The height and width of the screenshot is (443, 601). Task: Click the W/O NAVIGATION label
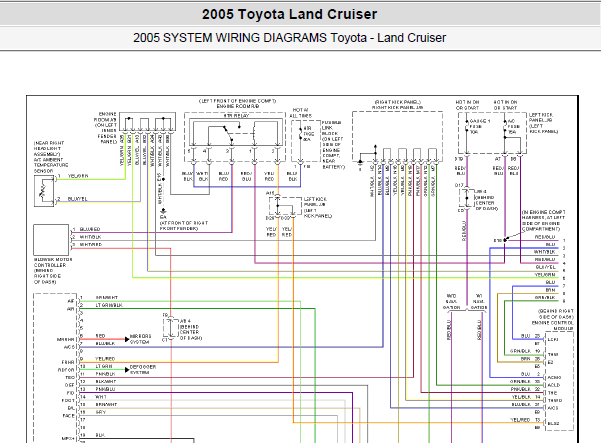[x=451, y=302]
